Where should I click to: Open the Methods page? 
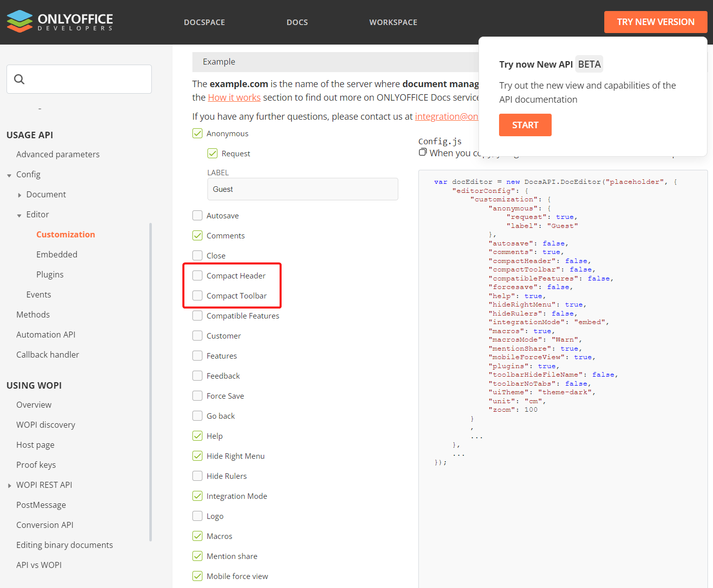coord(33,315)
